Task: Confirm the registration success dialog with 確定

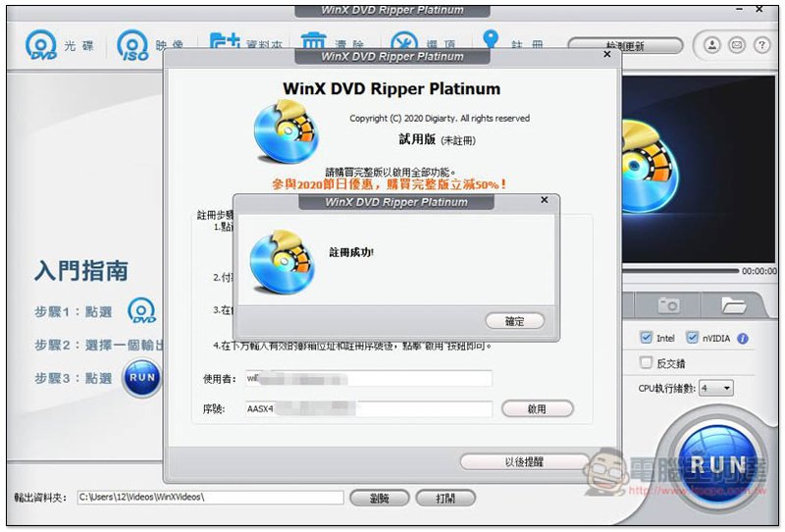Action: coord(514,321)
